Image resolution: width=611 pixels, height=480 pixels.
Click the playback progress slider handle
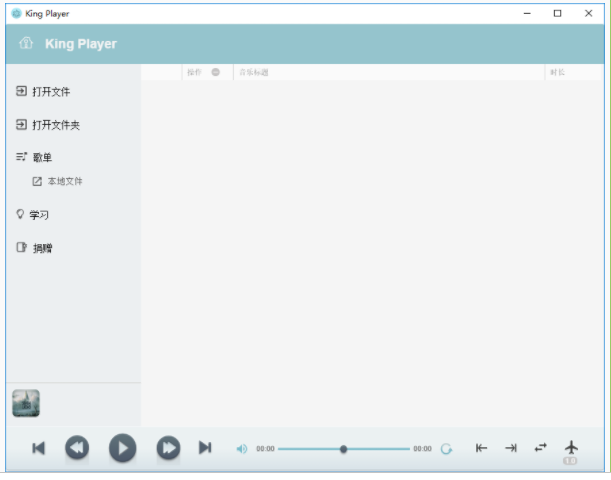(x=343, y=449)
